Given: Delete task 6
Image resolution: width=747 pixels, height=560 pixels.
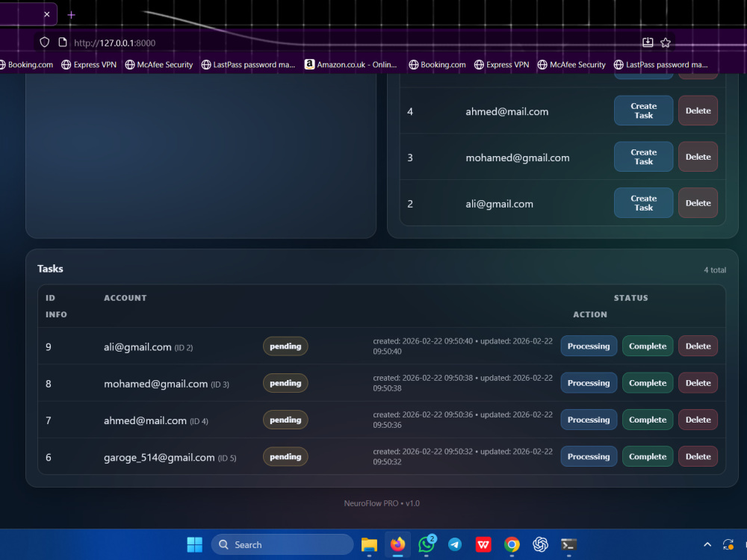Looking at the screenshot, I should click(x=698, y=456).
